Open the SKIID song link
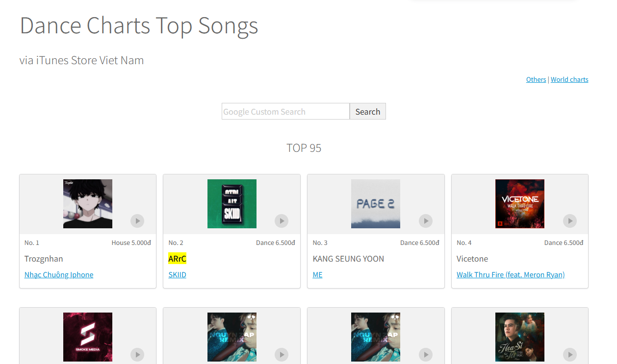617x364 pixels. [x=178, y=275]
